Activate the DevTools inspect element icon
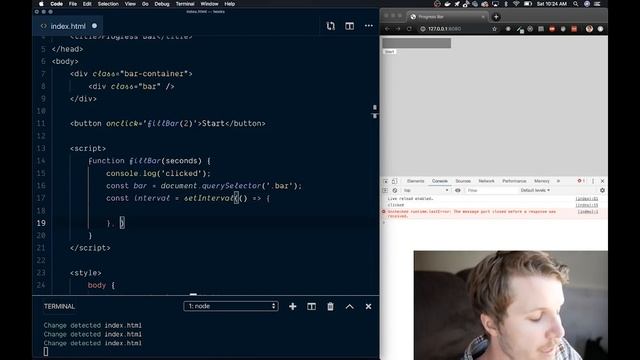 point(386,181)
